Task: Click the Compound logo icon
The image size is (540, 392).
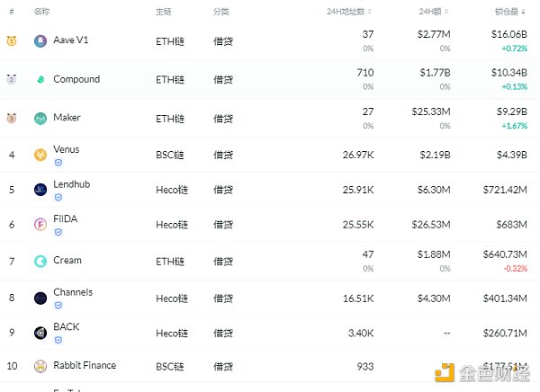Action: point(40,79)
